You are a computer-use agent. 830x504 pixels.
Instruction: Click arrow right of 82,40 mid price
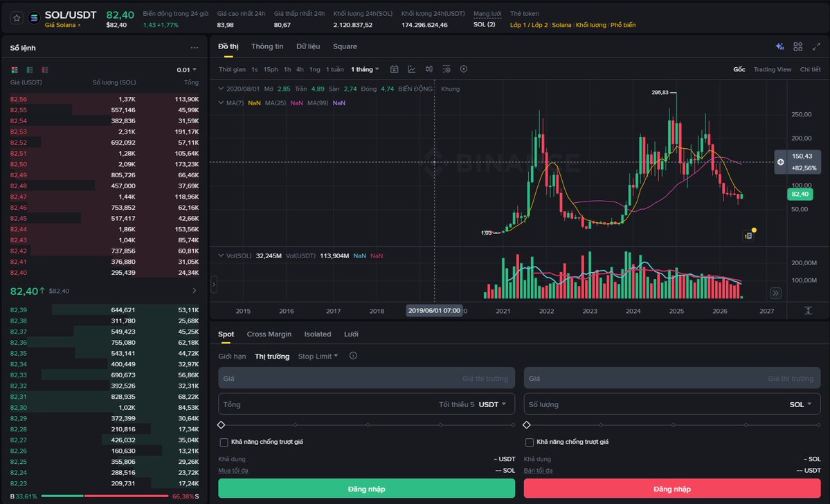click(195, 291)
